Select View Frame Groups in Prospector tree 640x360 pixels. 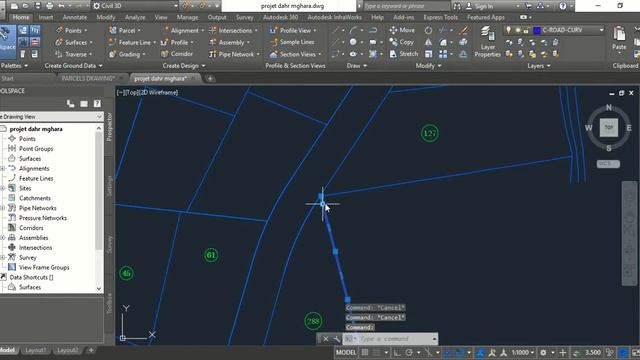pos(44,267)
